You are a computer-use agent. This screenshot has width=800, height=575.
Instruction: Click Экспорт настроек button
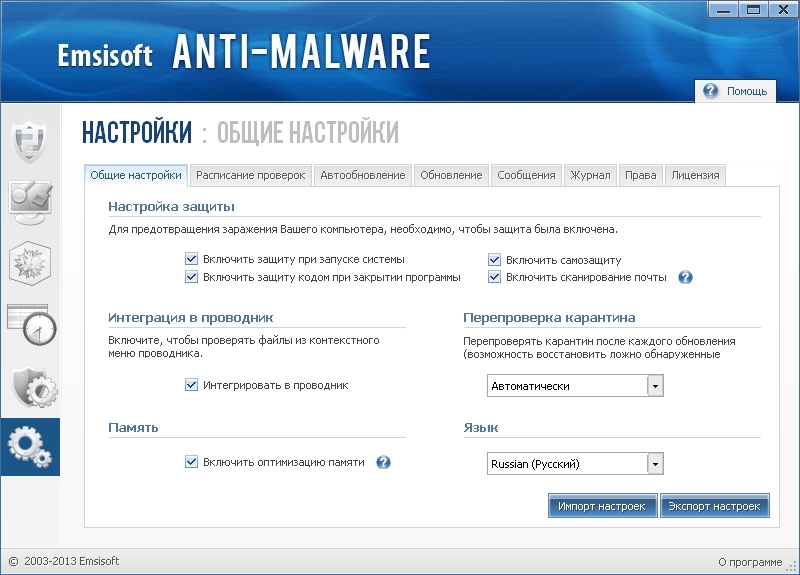(x=714, y=506)
